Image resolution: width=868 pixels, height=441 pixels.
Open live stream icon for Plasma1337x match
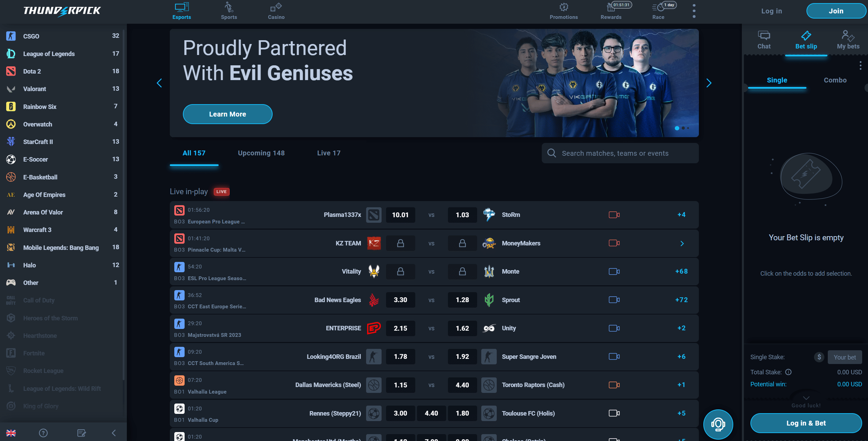coord(614,215)
